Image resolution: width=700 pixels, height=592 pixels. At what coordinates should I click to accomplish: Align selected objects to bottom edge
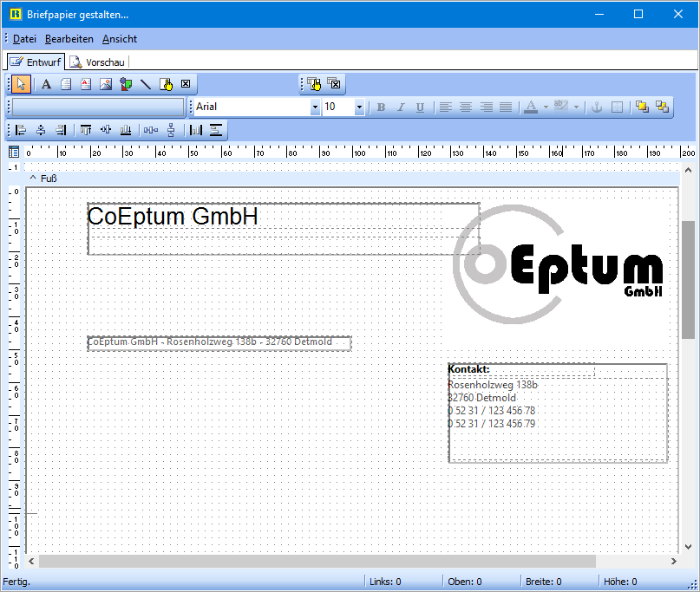[126, 130]
